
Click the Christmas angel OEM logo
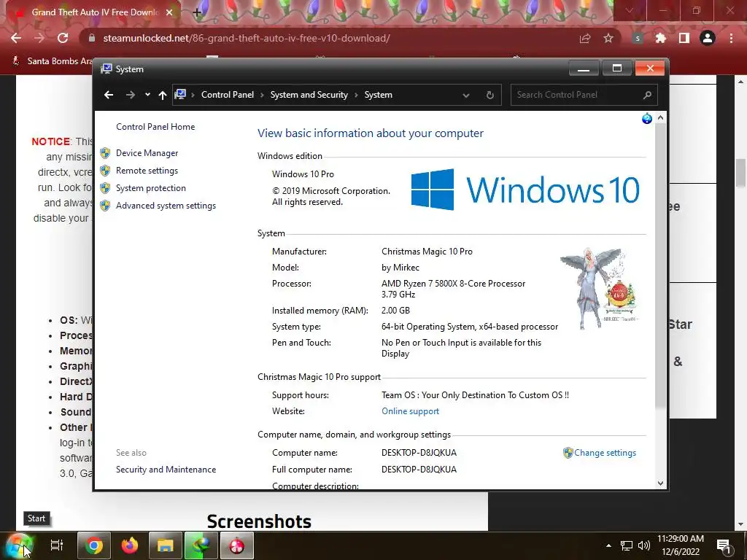(600, 289)
